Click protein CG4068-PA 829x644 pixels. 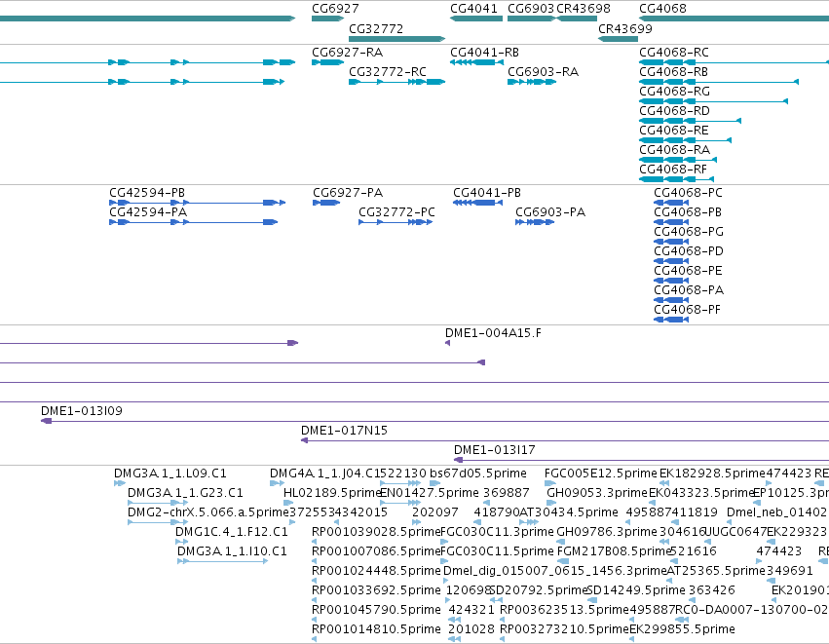point(689,290)
